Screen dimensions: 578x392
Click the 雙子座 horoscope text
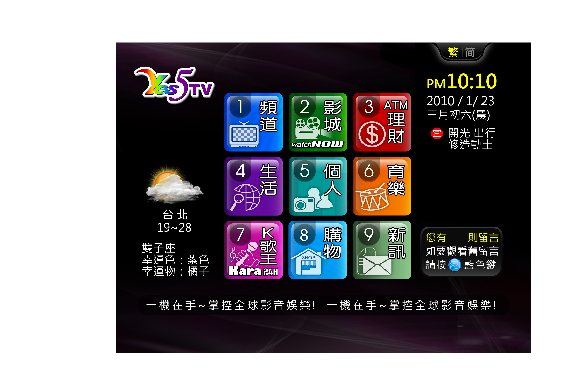point(159,248)
